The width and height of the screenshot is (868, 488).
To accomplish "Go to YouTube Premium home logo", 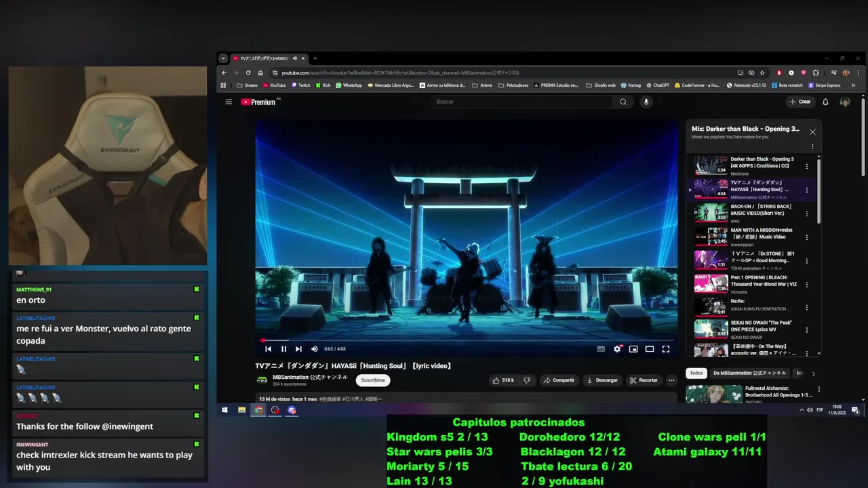I will point(260,102).
